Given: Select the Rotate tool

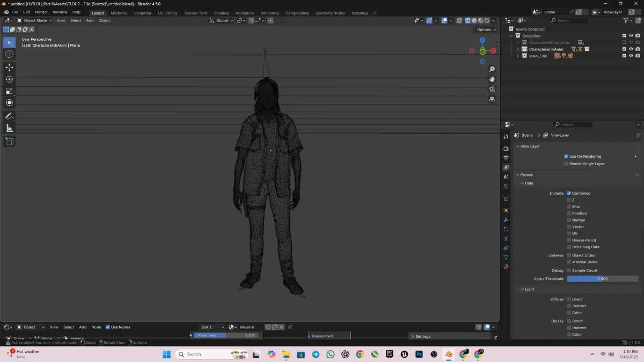Looking at the screenshot, I should tap(9, 79).
